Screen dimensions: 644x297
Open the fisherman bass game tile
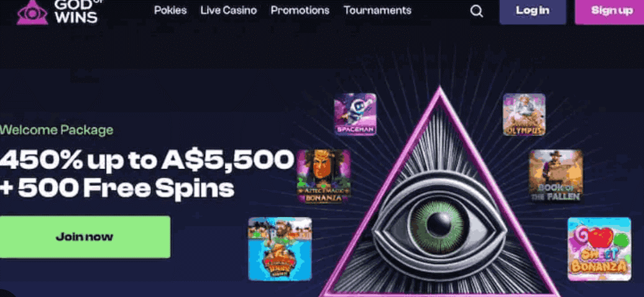(280, 249)
